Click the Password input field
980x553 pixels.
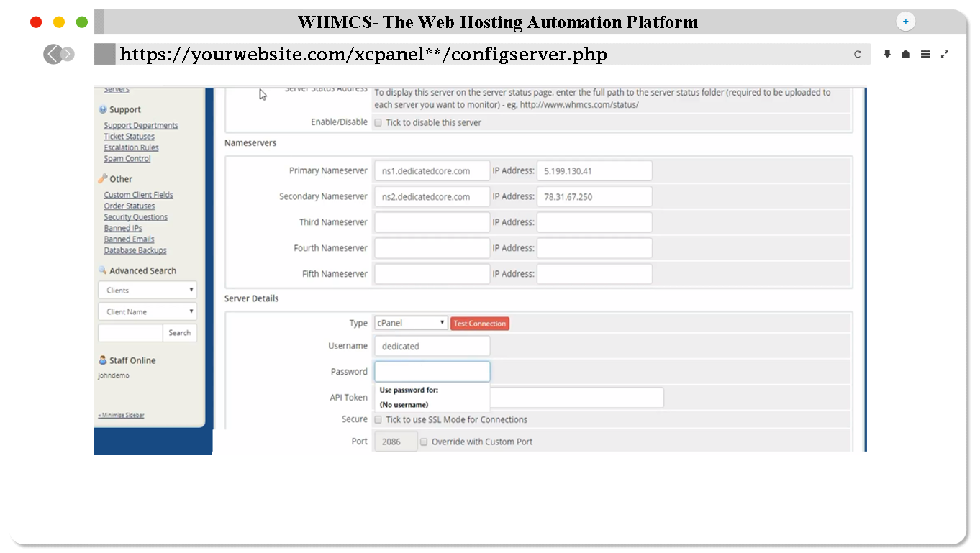[432, 372]
